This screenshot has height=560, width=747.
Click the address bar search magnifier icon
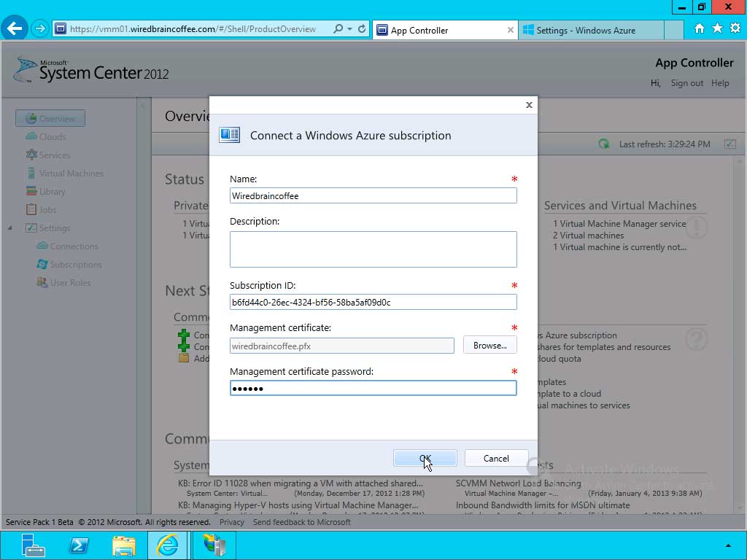[x=338, y=29]
